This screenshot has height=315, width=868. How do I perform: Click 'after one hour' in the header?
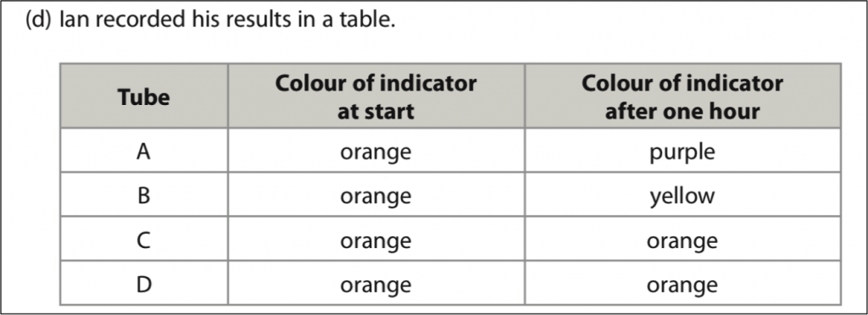point(682,111)
